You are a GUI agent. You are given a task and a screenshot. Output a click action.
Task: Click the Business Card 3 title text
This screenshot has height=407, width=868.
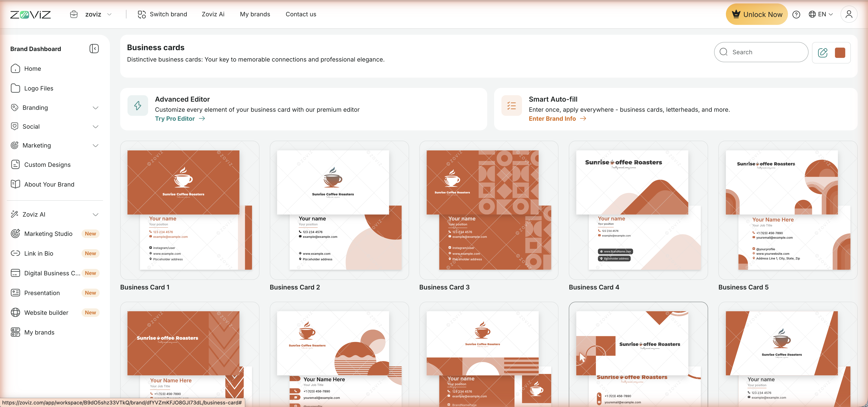pos(444,287)
